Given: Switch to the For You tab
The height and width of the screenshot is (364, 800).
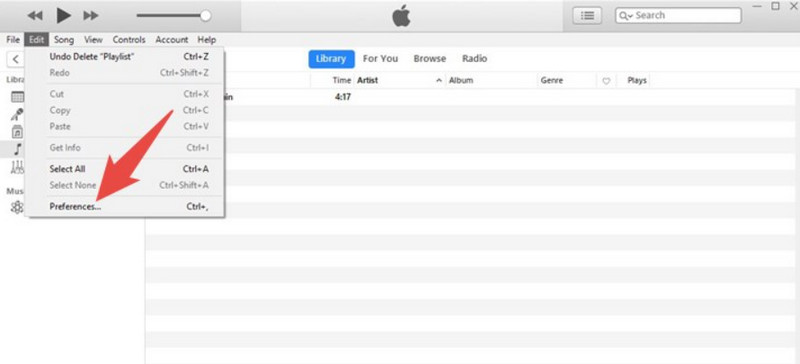Looking at the screenshot, I should (380, 59).
